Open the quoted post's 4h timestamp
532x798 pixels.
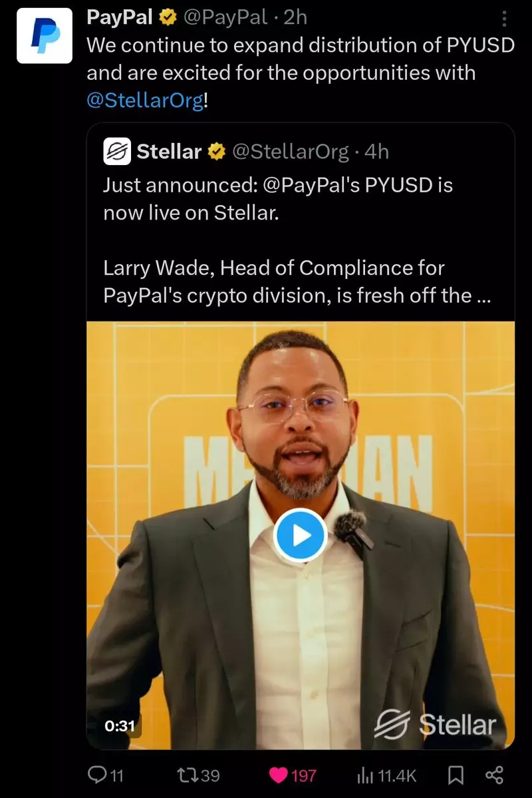(x=376, y=152)
